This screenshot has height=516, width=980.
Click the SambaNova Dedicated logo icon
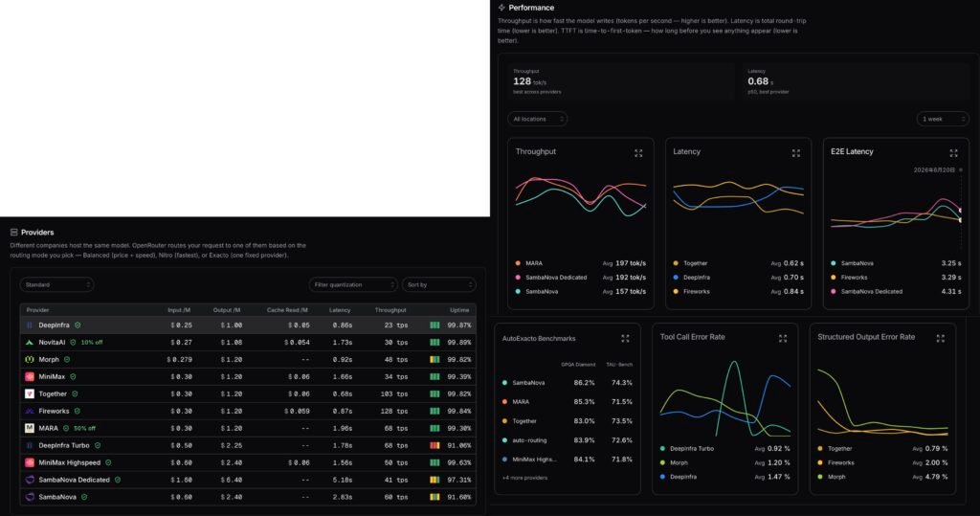(30, 480)
